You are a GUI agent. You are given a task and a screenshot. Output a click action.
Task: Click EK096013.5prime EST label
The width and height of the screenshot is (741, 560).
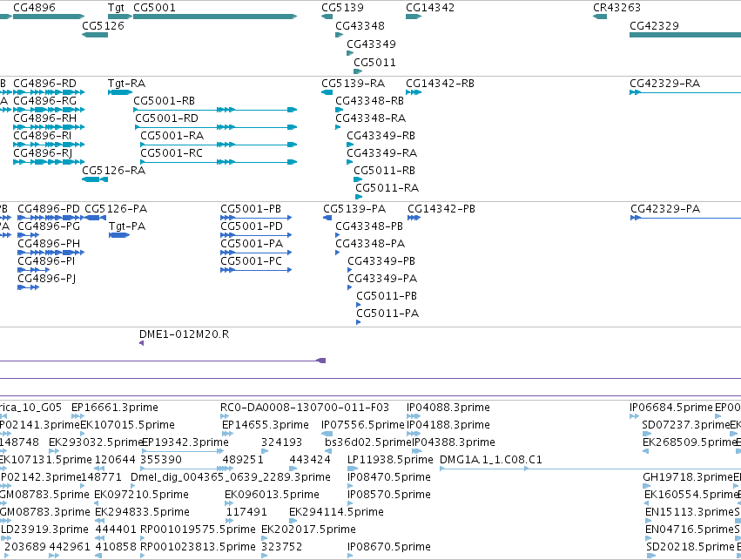[x=272, y=495]
